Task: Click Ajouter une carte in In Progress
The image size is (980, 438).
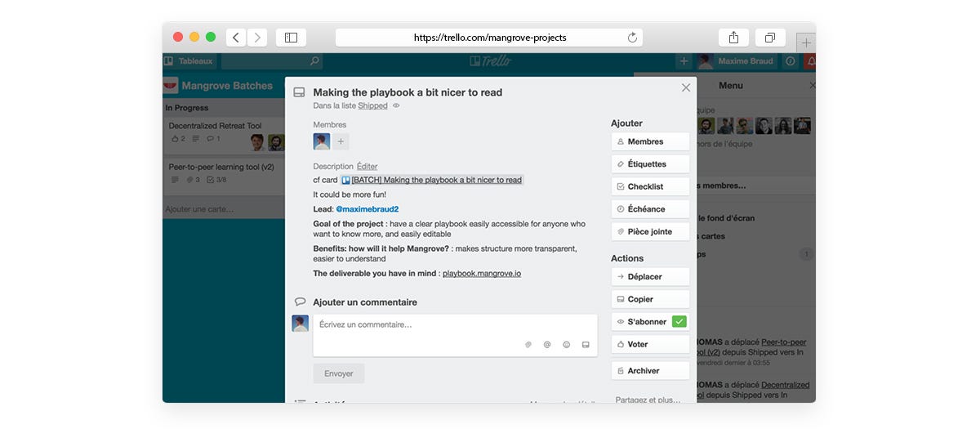Action: (x=199, y=209)
